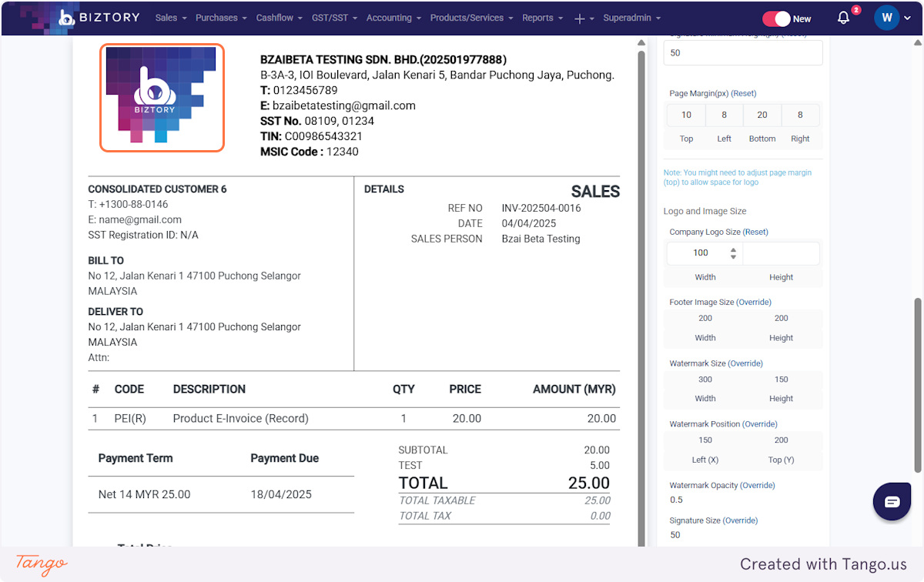Select the payment due date 18/04/2025
Viewport: 924px width, 582px height.
tap(281, 494)
